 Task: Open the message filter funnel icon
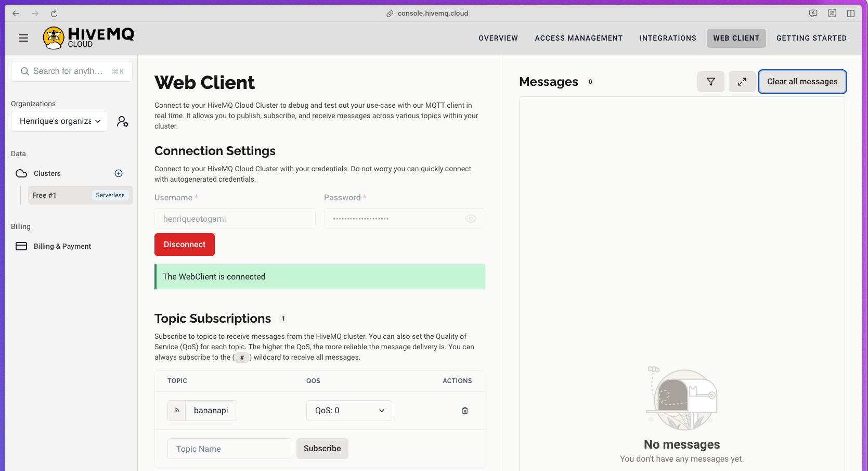(711, 82)
